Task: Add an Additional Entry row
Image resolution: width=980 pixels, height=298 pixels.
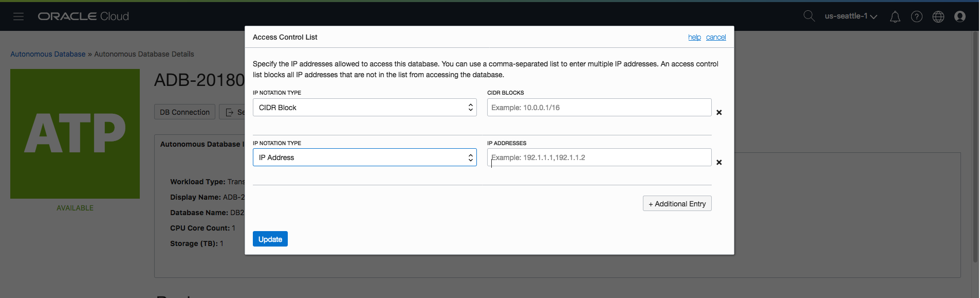Action: coord(677,204)
